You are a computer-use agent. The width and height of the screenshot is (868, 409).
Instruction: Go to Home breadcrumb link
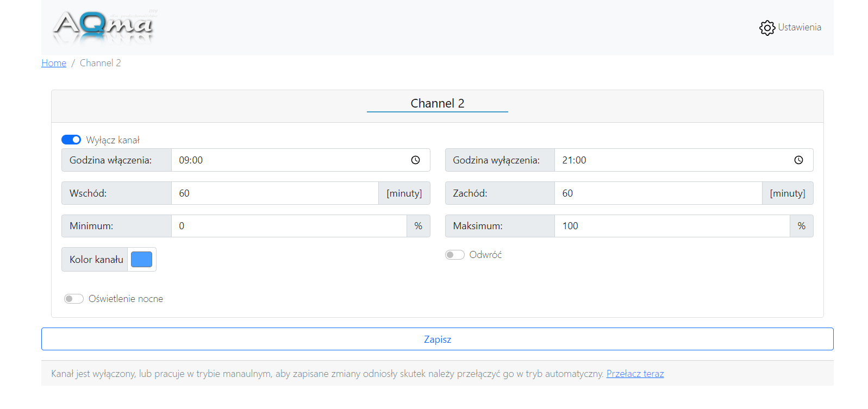point(54,63)
